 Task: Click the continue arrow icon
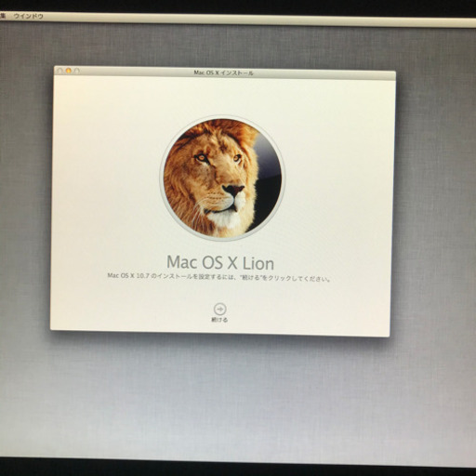[220, 309]
